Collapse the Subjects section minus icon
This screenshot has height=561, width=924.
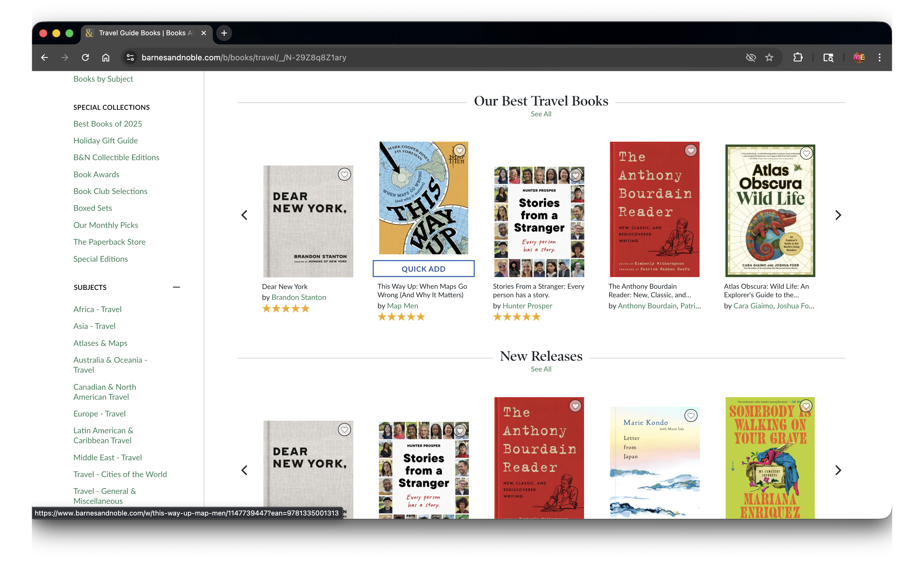coord(176,287)
